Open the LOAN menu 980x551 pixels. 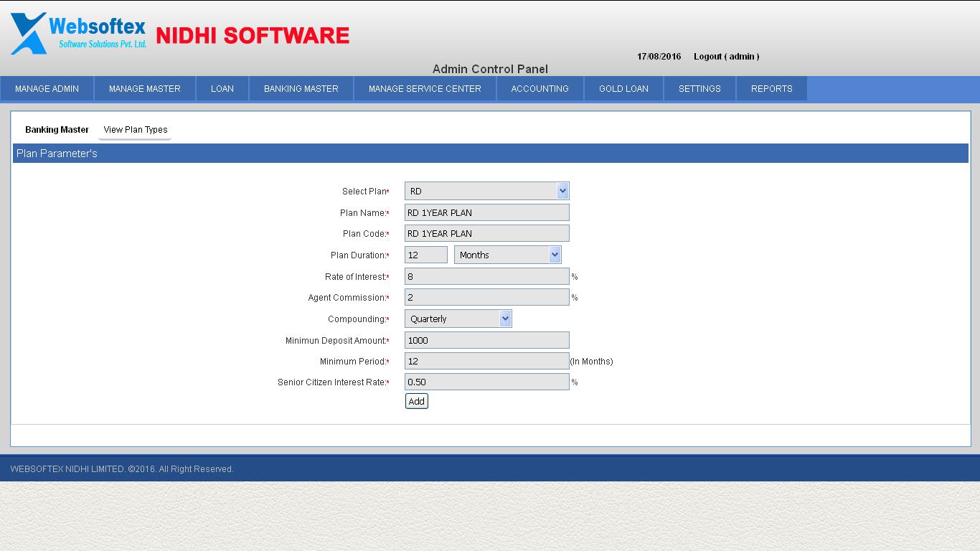pyautogui.click(x=222, y=89)
